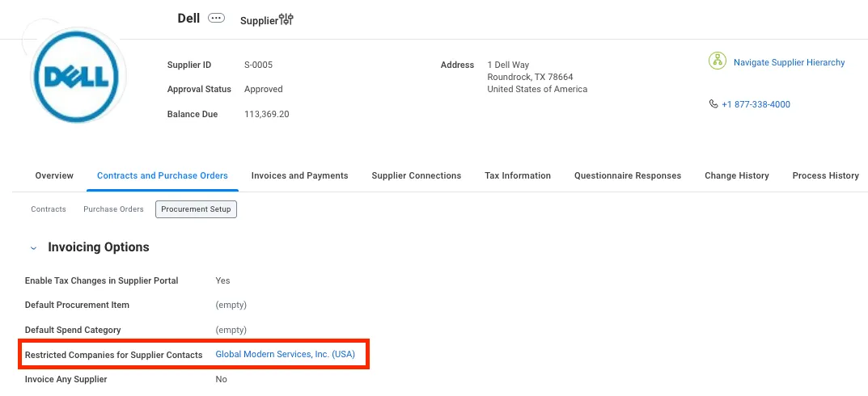
Task: Click the Default Spend Category label
Action: (x=73, y=331)
